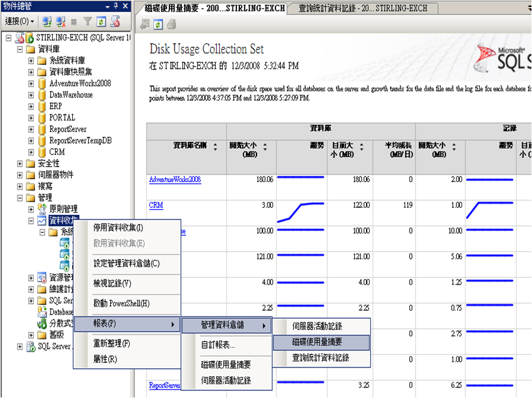Print the report using printer icon
Image resolution: width=532 pixels, height=398 pixels.
pyautogui.click(x=172, y=25)
